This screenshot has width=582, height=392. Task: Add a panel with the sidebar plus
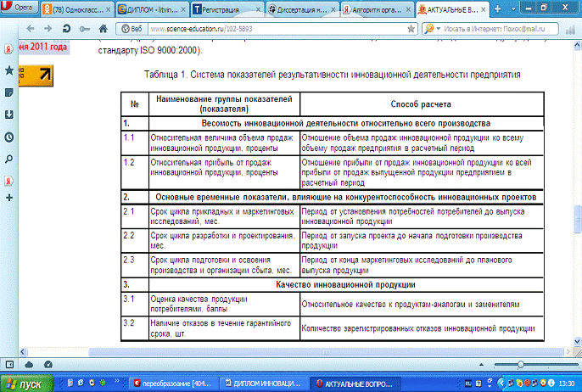pyautogui.click(x=8, y=198)
